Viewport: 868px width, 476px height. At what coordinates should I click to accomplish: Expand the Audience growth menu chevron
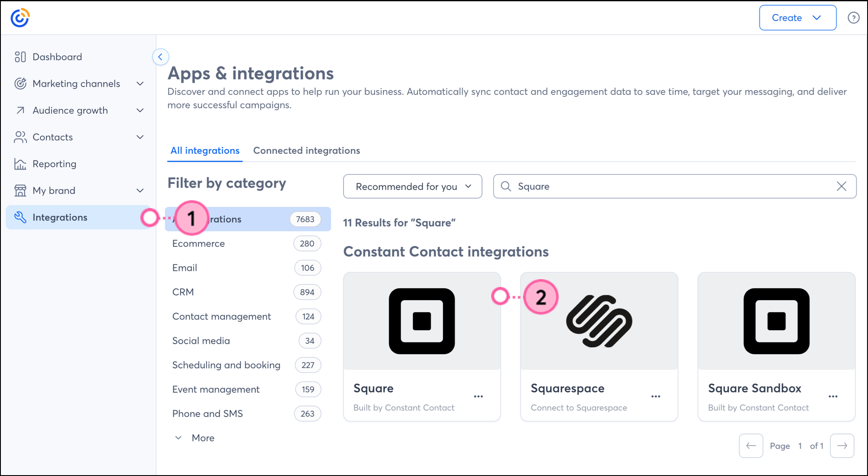pyautogui.click(x=140, y=110)
